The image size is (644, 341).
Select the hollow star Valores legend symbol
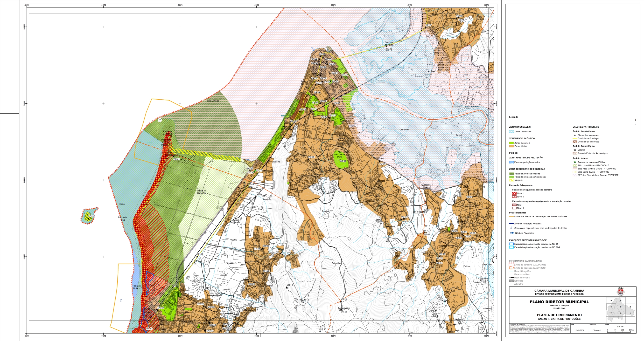(575, 150)
